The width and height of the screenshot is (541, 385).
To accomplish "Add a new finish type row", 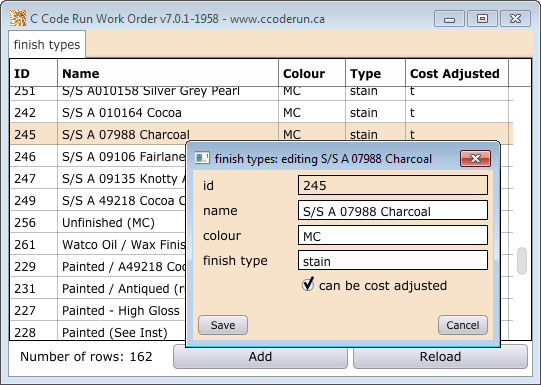I will (x=260, y=357).
